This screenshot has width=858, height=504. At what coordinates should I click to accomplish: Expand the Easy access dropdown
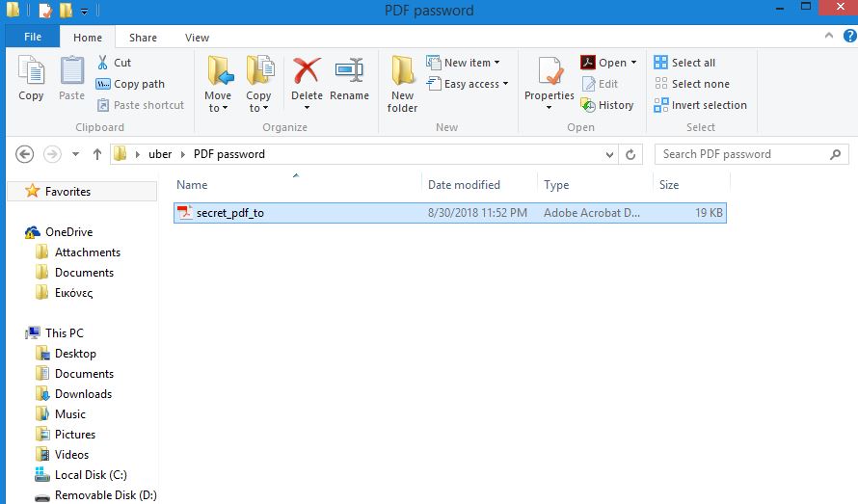tap(468, 84)
